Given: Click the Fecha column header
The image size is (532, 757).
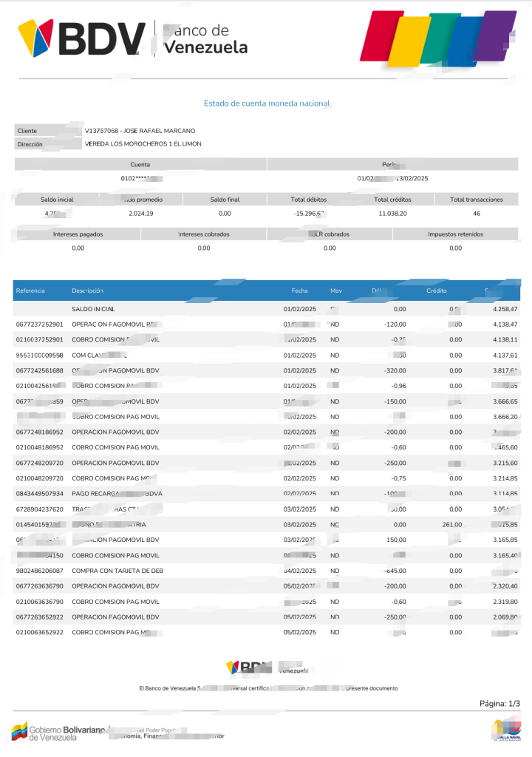Looking at the screenshot, I should (299, 291).
